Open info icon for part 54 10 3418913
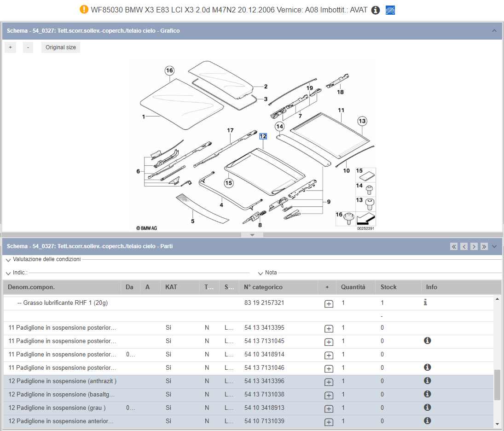This screenshot has height=431, width=504. [x=427, y=407]
